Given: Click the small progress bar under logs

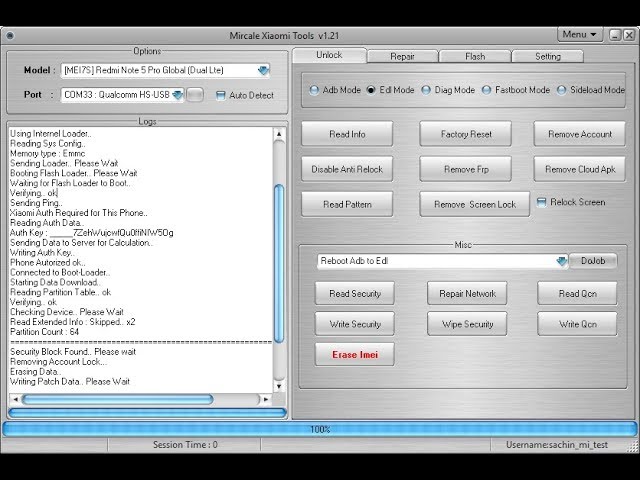Looking at the screenshot, I should click(147, 413).
